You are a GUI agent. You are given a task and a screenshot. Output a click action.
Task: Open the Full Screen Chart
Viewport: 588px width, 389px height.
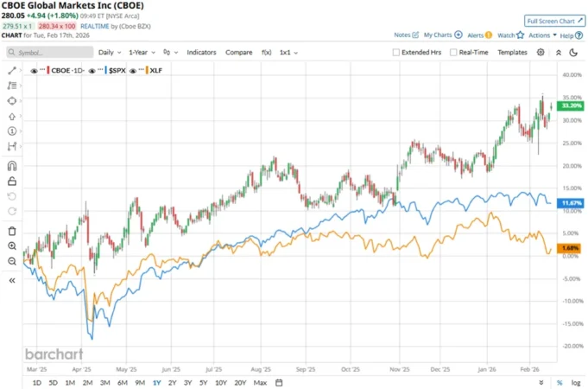(553, 20)
